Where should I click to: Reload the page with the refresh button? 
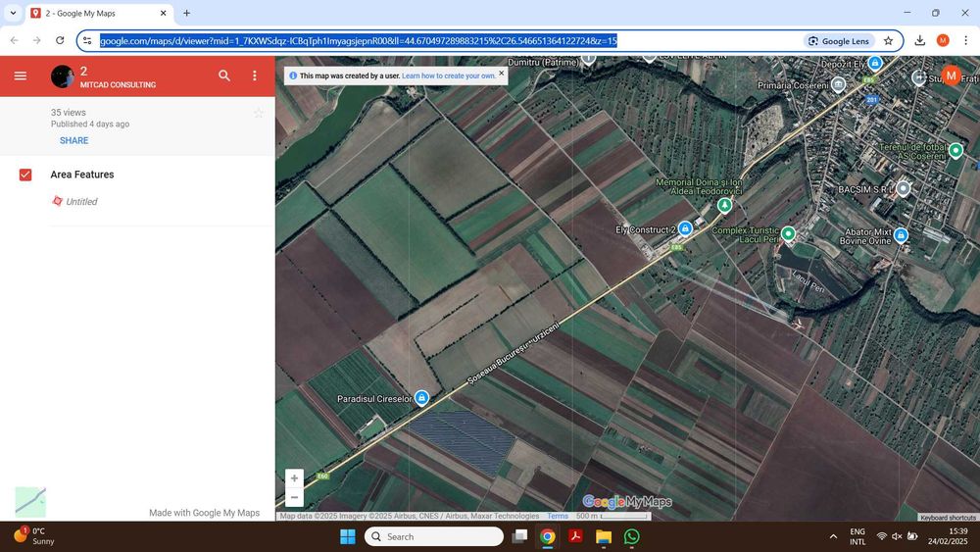[x=60, y=40]
